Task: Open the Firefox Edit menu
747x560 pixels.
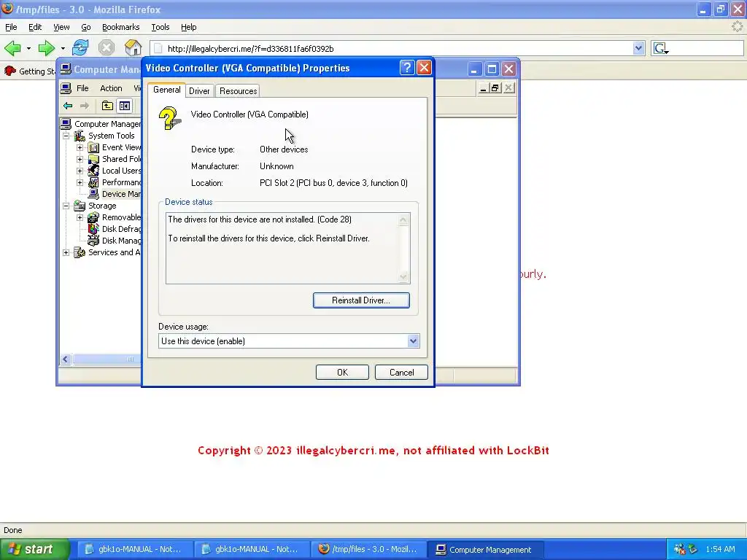Action: click(x=35, y=27)
